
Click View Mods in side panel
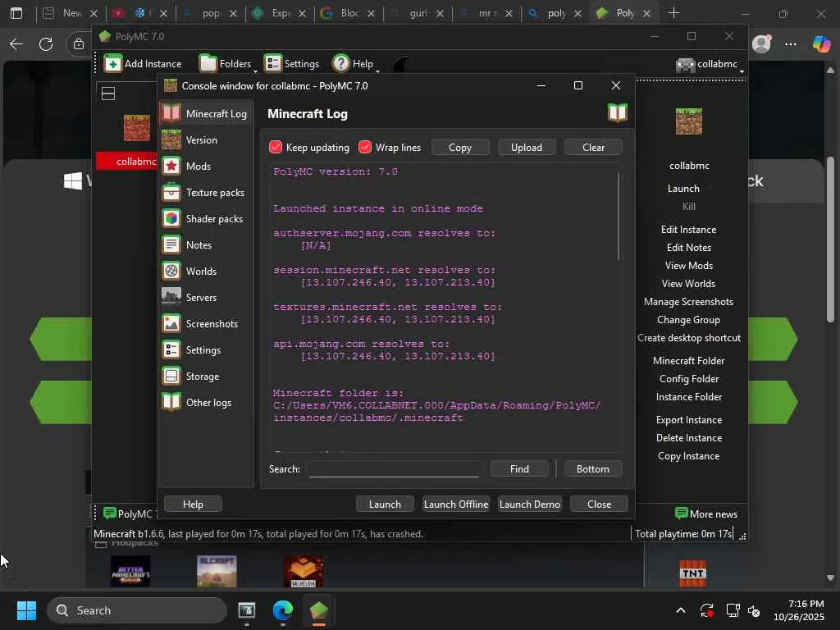pyautogui.click(x=688, y=266)
